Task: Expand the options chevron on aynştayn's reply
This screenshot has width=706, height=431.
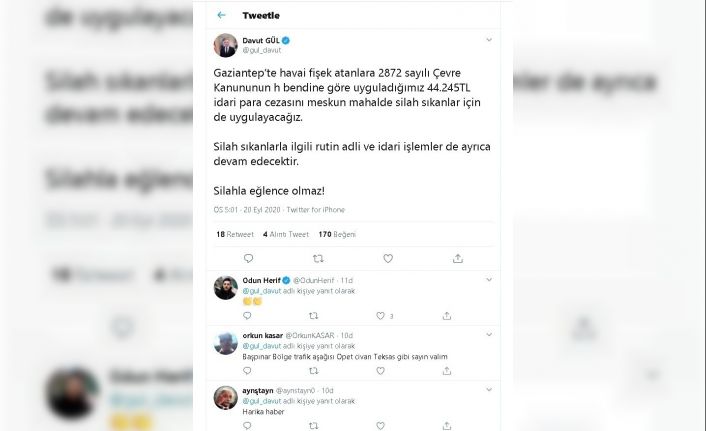Action: point(489,390)
